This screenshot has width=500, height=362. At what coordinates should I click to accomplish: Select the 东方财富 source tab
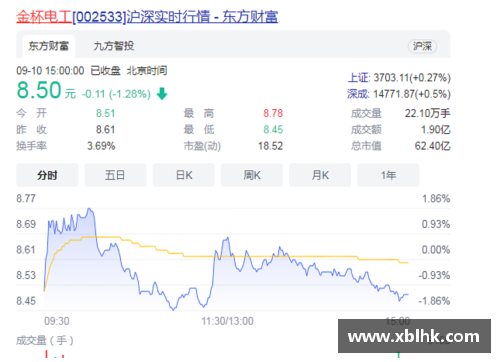point(49,46)
